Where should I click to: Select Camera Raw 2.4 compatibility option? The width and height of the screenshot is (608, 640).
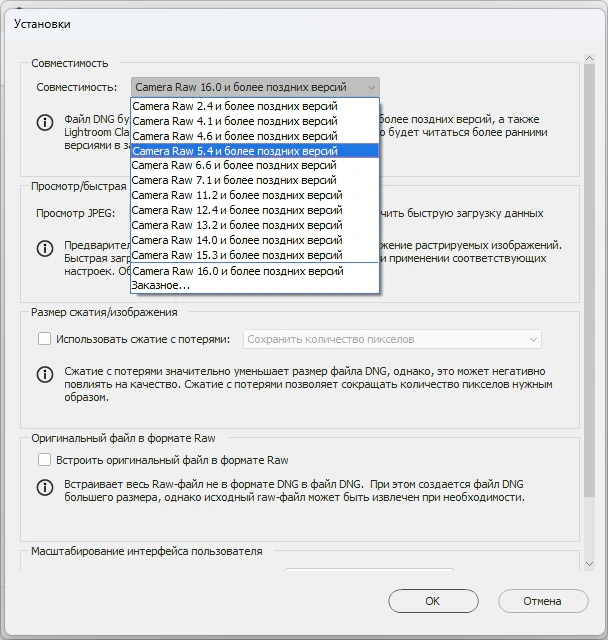[255, 106]
